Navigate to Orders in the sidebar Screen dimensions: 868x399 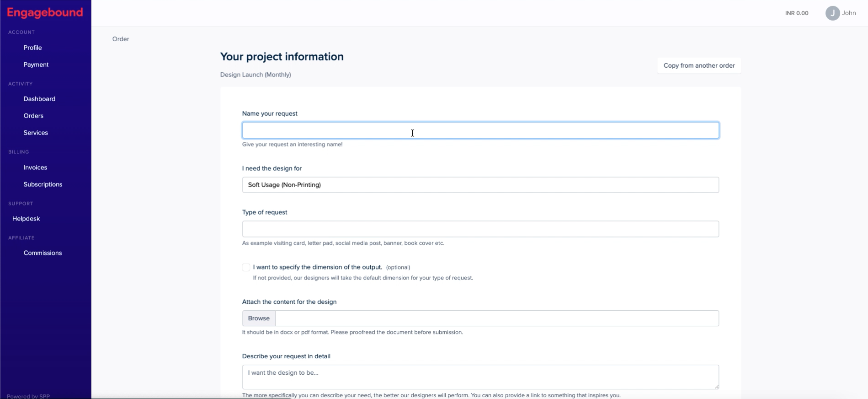(33, 116)
